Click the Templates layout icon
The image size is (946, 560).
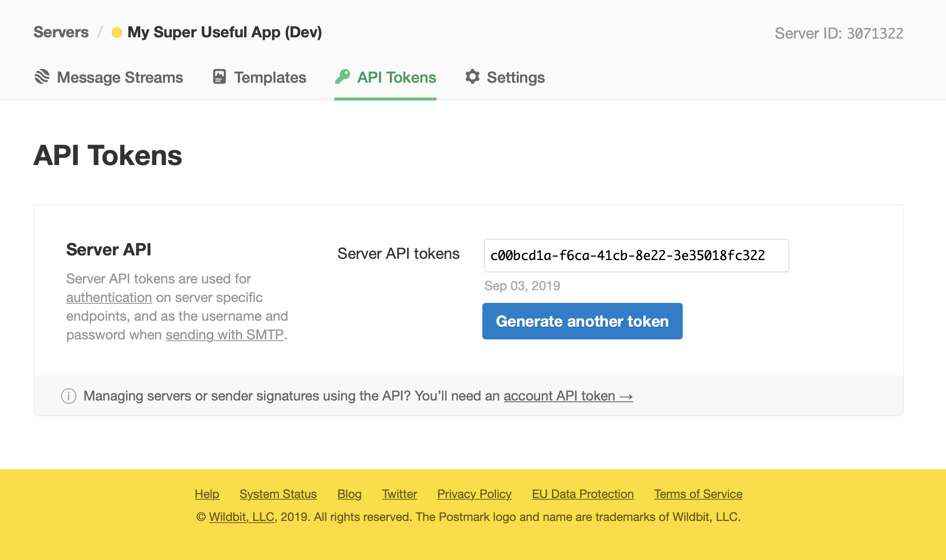(x=219, y=77)
